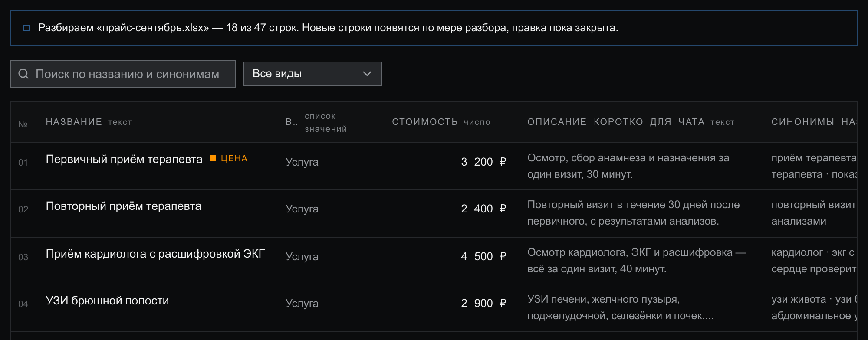Click the chevron arrow of type filter

[367, 74]
